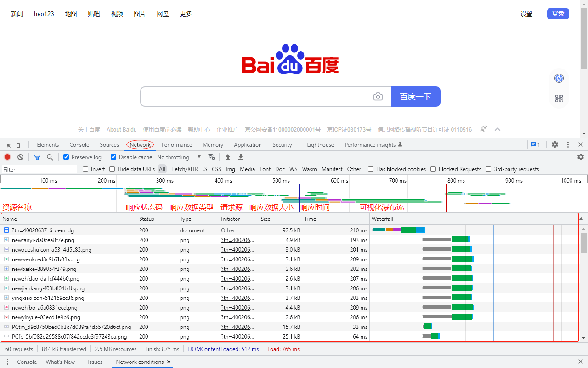Check Blocked Requests checkbox
Image resolution: width=588 pixels, height=368 pixels.
coord(433,169)
